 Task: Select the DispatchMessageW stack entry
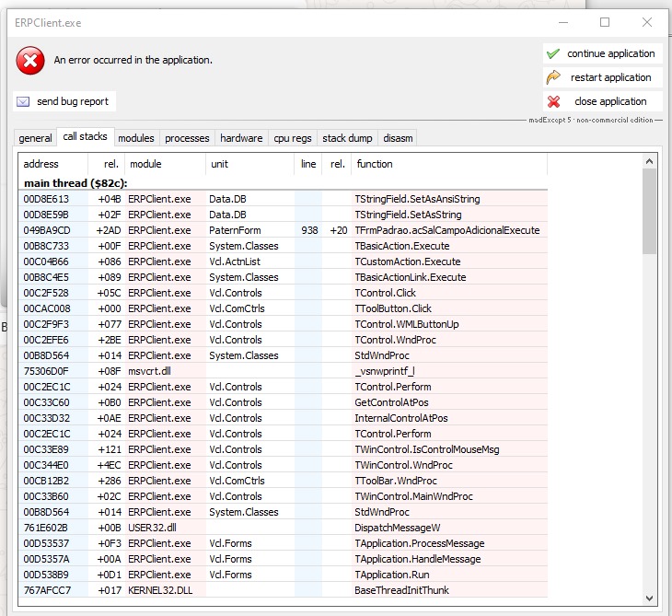click(397, 528)
